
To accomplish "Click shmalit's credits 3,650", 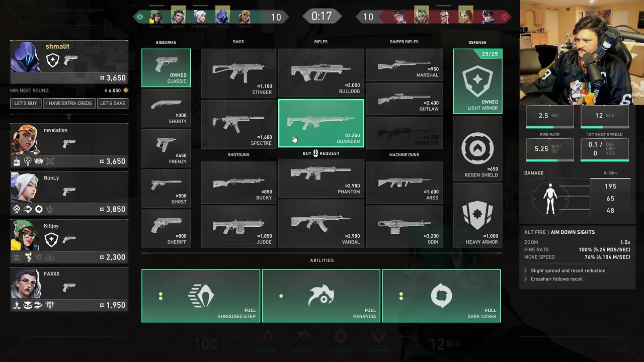I will coord(113,78).
